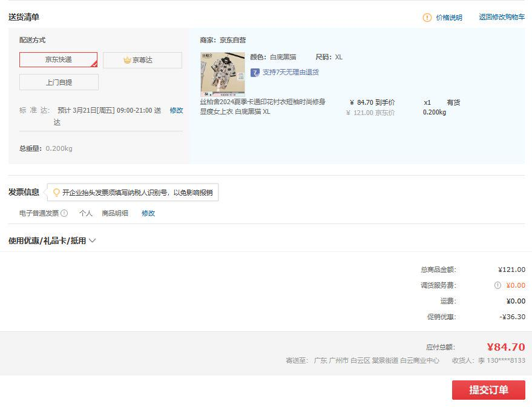The image size is (532, 407).
Task: Click info icon beside 电子普通发票
Action: coord(64,213)
